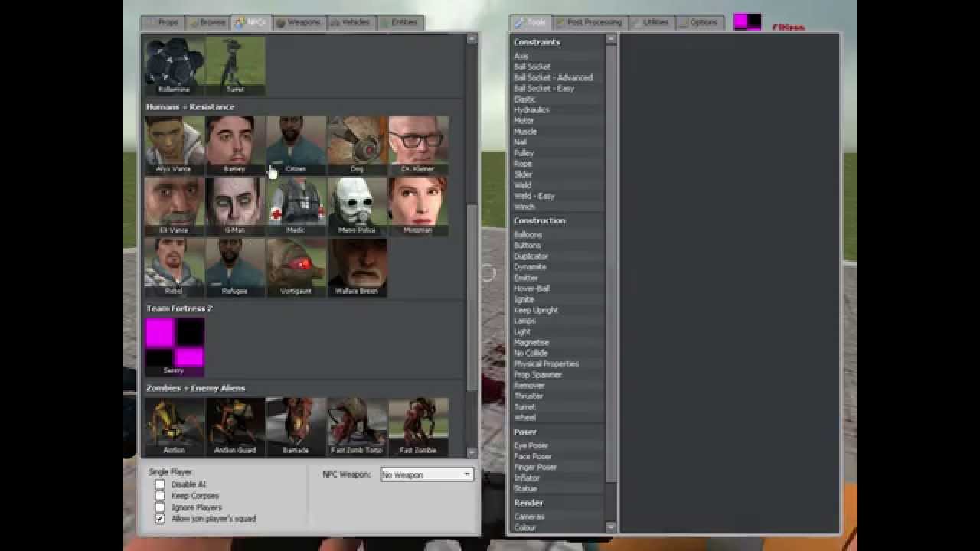
Task: Switch to the Utilities tab
Action: click(651, 23)
